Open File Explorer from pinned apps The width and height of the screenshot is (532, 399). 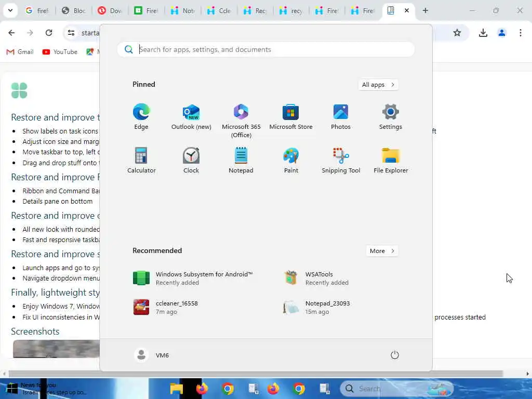[x=391, y=161]
